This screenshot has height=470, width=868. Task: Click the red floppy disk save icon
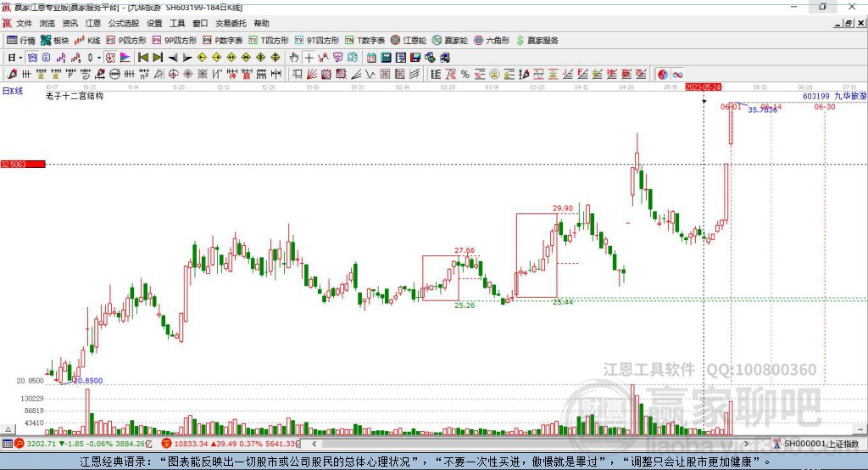point(415,58)
